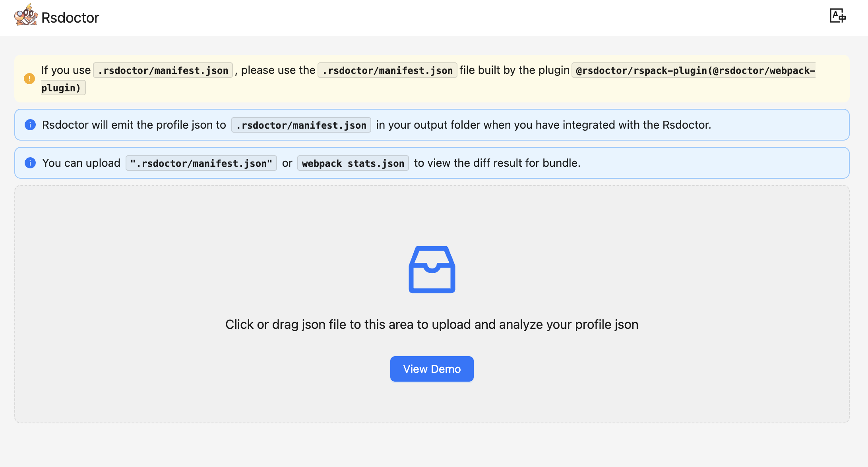
Task: Click .rsdoctor/manifest.json tag in emit profile alert
Action: (301, 125)
